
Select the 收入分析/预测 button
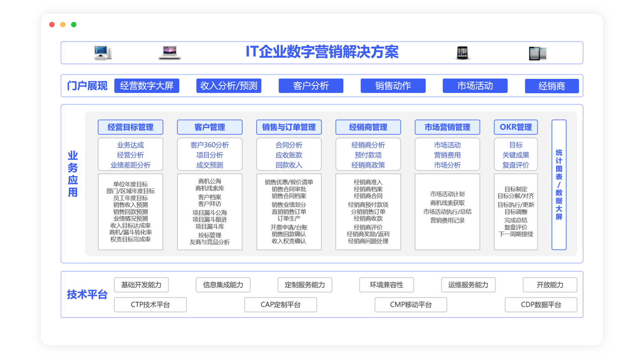[229, 86]
